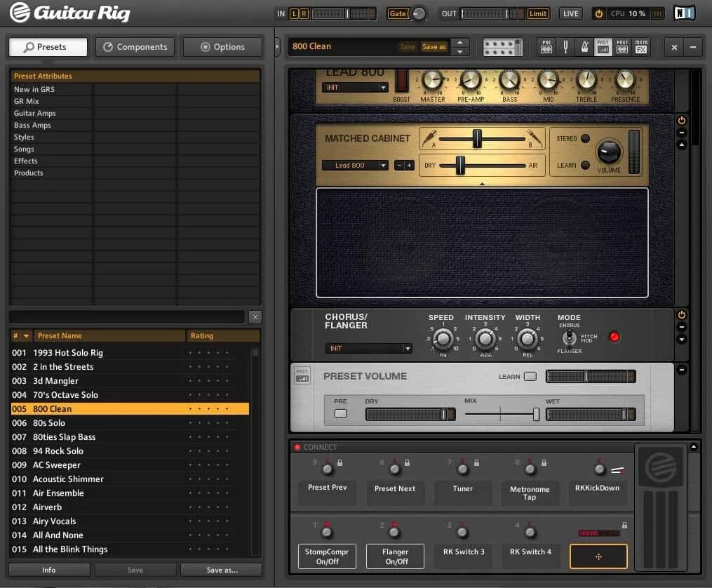Open the Chorus/Flanger INIT preset dropdown
Viewport: 712px width, 588px height.
[x=368, y=348]
